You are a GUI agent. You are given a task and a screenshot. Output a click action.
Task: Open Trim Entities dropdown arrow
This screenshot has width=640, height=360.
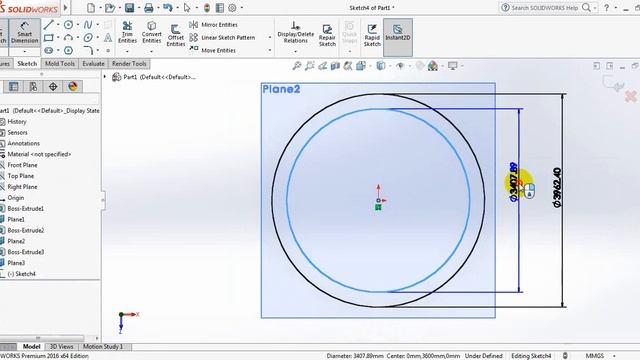(x=127, y=51)
